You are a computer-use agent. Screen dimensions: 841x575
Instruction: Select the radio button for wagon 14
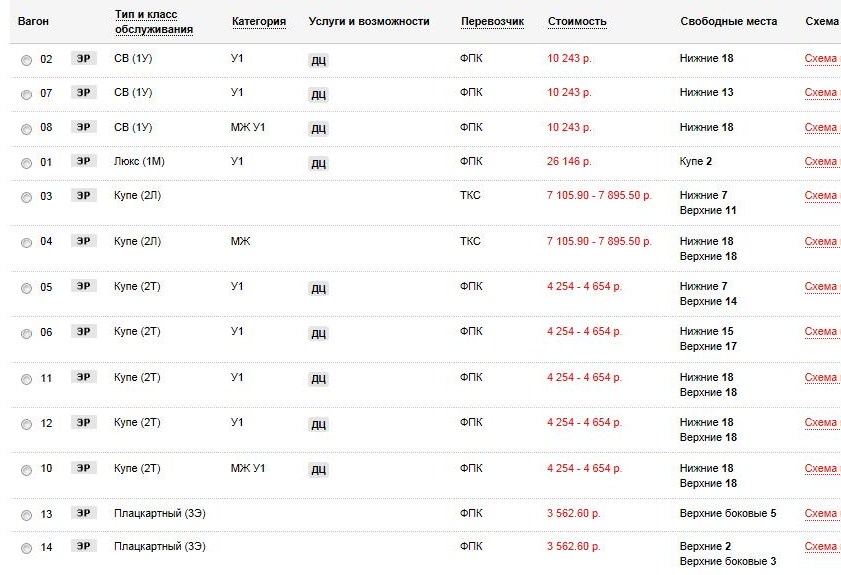(x=26, y=548)
